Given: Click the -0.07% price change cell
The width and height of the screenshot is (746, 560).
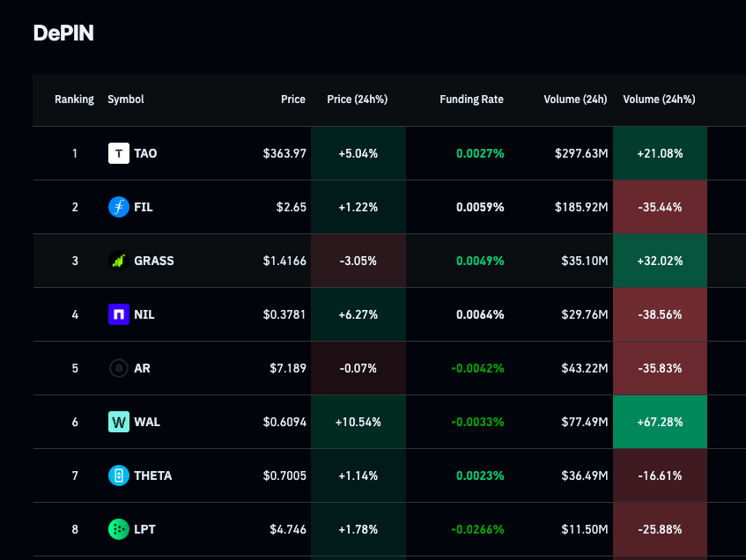Looking at the screenshot, I should (358, 368).
